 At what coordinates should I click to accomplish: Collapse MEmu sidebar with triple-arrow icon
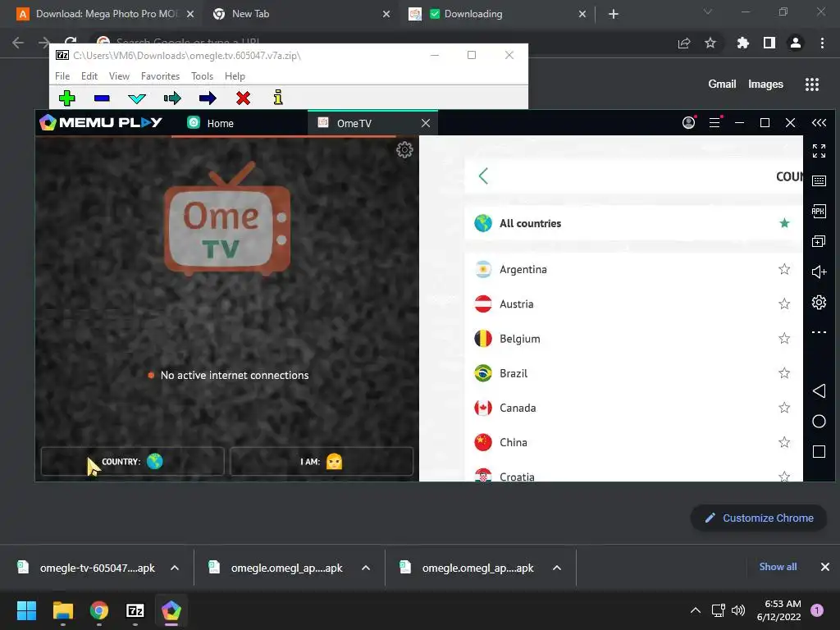819,123
